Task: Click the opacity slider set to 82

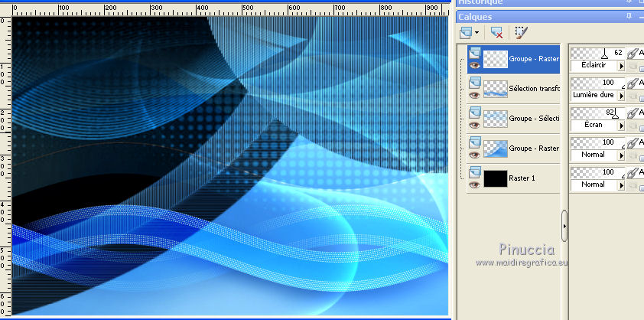Action: [x=597, y=113]
